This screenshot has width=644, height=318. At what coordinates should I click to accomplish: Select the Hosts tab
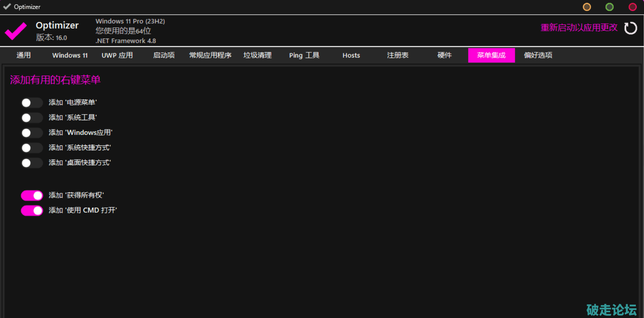pyautogui.click(x=351, y=55)
